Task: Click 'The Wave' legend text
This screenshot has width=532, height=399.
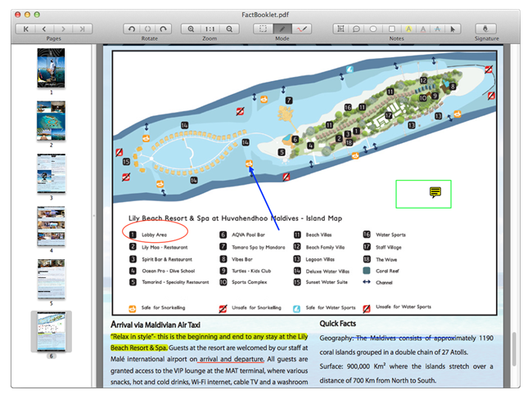Action: point(386,260)
